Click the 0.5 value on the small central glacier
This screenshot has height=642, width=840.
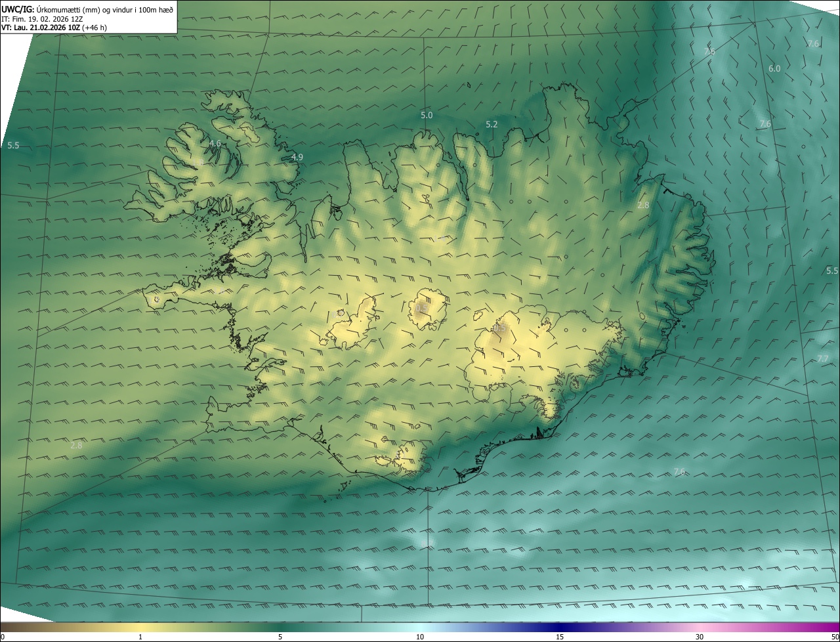pyautogui.click(x=422, y=308)
